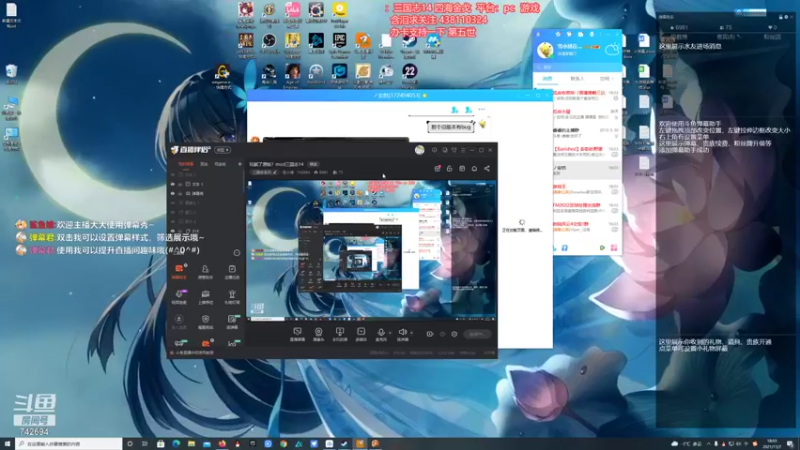Open the screen capture source tool in bottom toolbar
This screenshot has width=800, height=450.
pos(297,333)
